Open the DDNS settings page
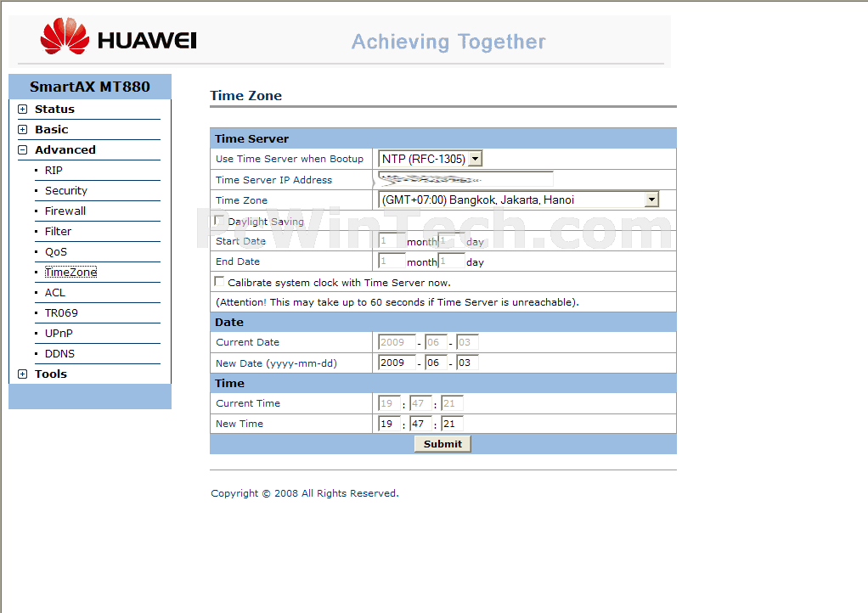This screenshot has height=613, width=868. (x=59, y=354)
